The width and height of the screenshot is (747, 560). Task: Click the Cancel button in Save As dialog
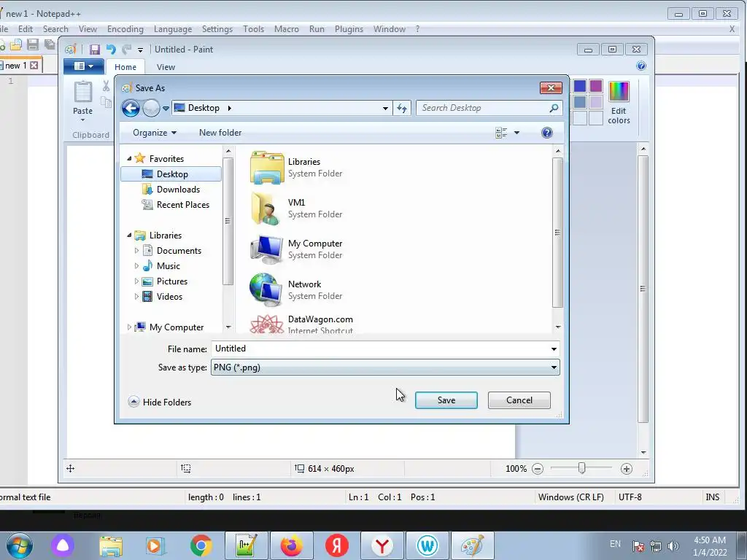[x=519, y=400]
